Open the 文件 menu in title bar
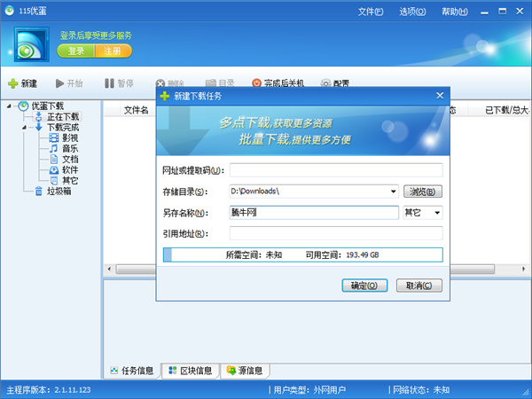This screenshot has height=399, width=532. tap(371, 12)
